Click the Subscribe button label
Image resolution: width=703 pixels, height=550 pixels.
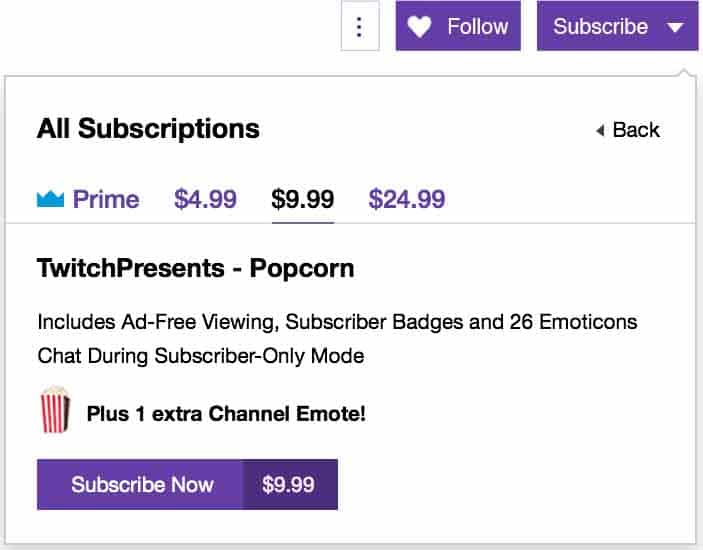[x=600, y=27]
